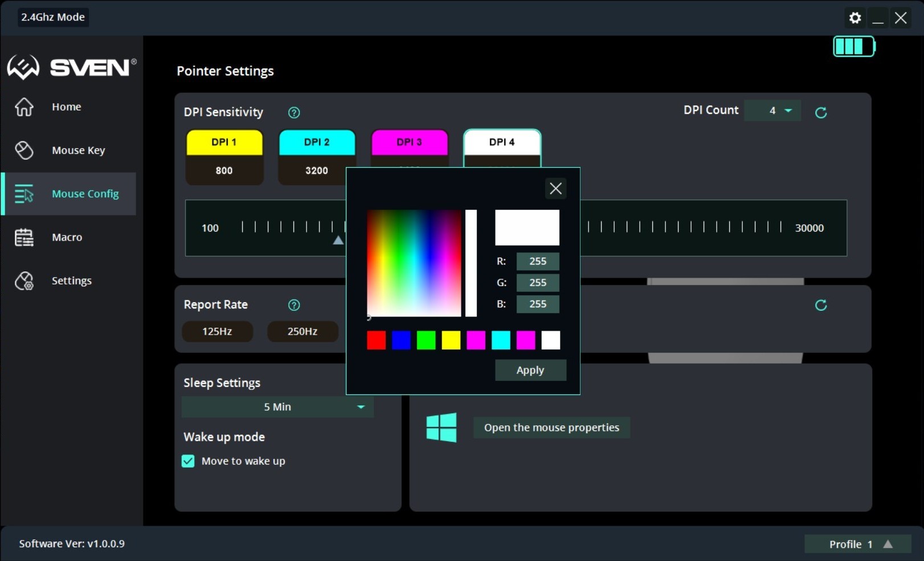The width and height of the screenshot is (924, 561).
Task: Pick the cyan preset swatch
Action: pyautogui.click(x=501, y=340)
